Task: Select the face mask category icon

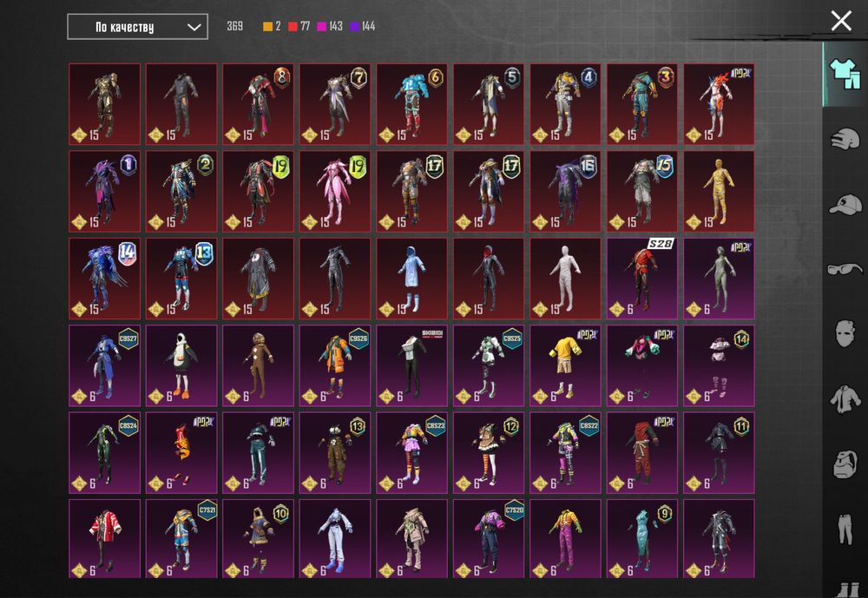Action: click(845, 333)
